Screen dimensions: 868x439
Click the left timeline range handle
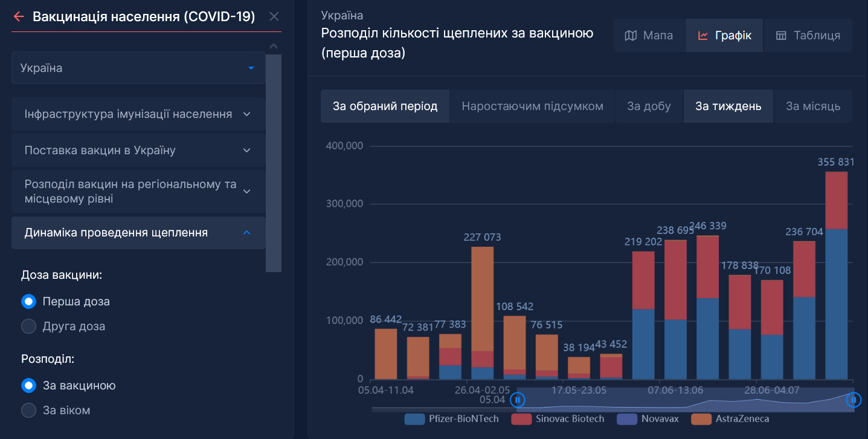(517, 400)
